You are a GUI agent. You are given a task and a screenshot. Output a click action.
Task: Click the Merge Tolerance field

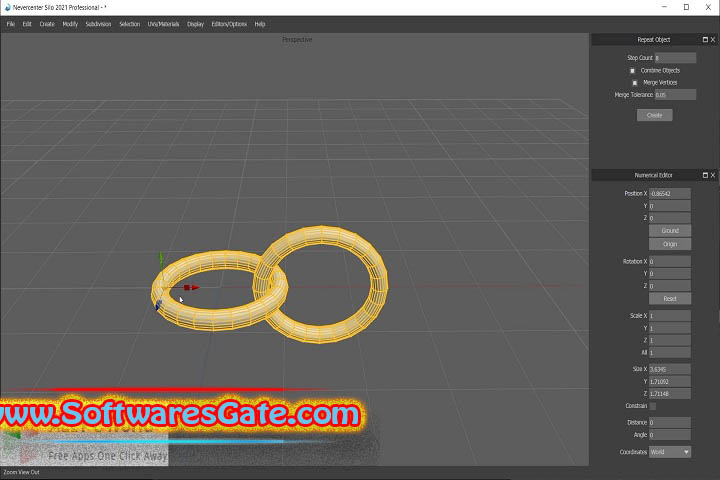[x=675, y=94]
